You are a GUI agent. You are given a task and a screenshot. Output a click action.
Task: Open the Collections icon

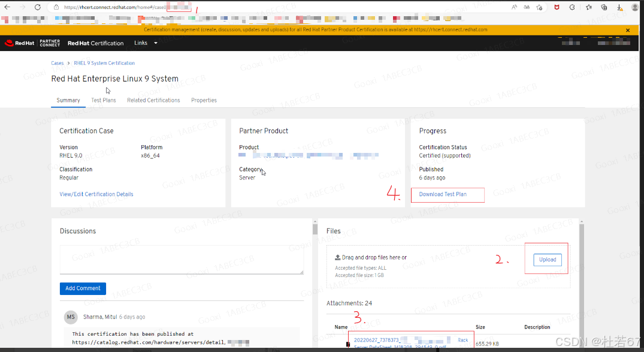coord(604,7)
